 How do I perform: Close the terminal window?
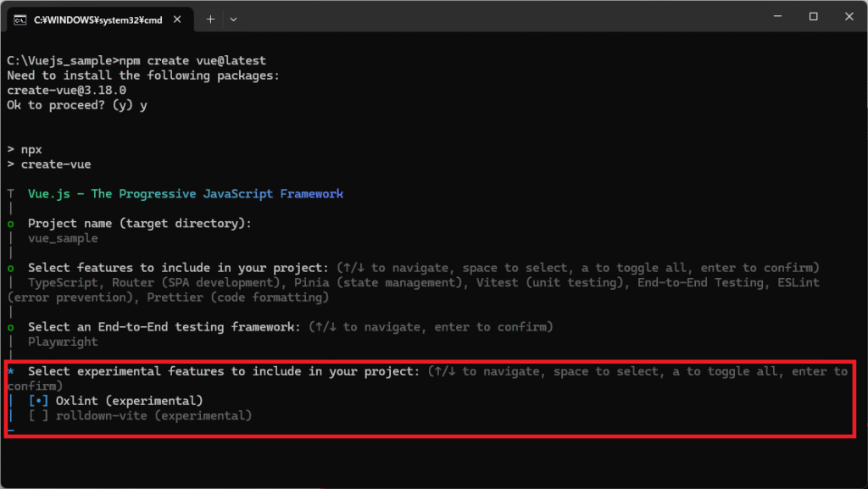(849, 17)
